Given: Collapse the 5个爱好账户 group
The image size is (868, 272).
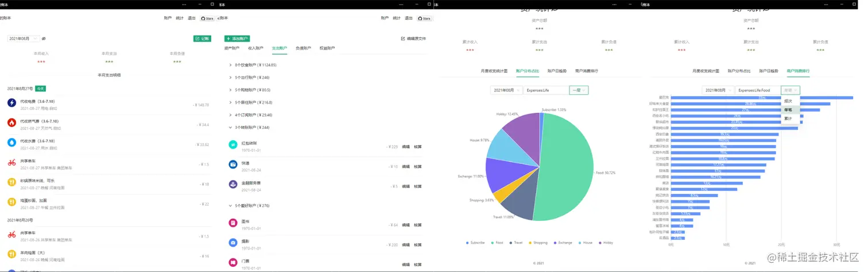Looking at the screenshot, I should point(249,206).
